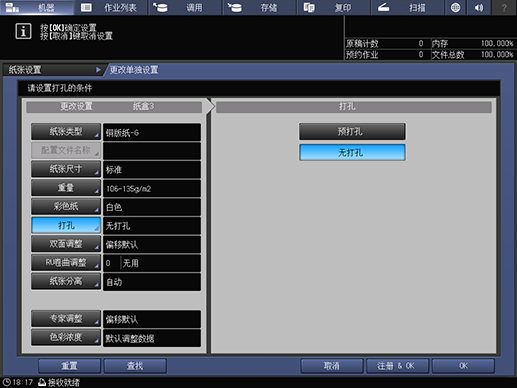The width and height of the screenshot is (517, 388).
Task: Choose the 预打孔 pre-punched option
Action: click(x=352, y=132)
